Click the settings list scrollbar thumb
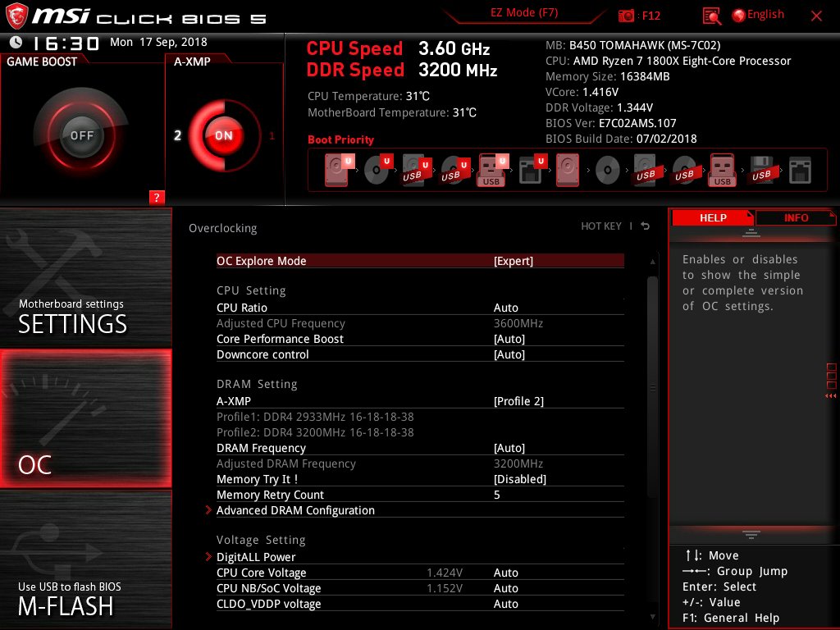The width and height of the screenshot is (840, 630). [652, 387]
